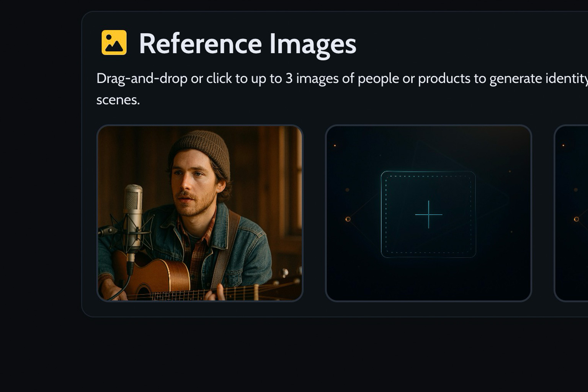This screenshot has height=392, width=588.
Task: Click the dark area below the second slot's dashed box
Action: click(x=428, y=279)
